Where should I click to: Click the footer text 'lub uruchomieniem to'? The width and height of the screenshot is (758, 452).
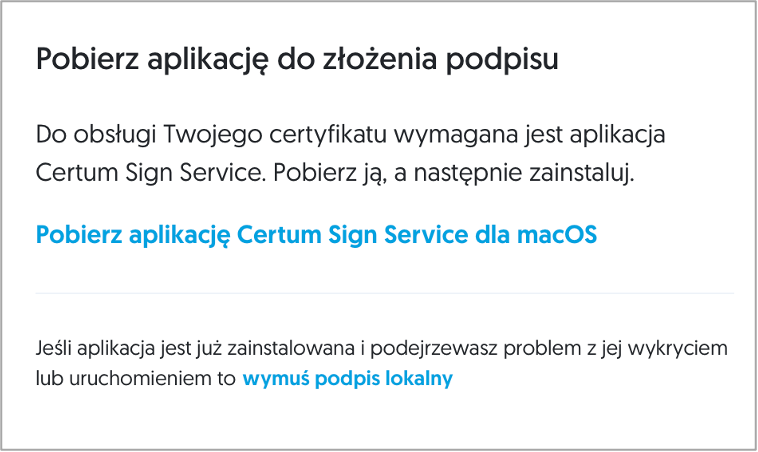coord(135,379)
